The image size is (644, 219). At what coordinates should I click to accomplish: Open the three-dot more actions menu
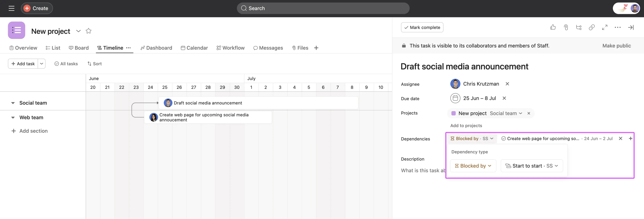point(618,27)
